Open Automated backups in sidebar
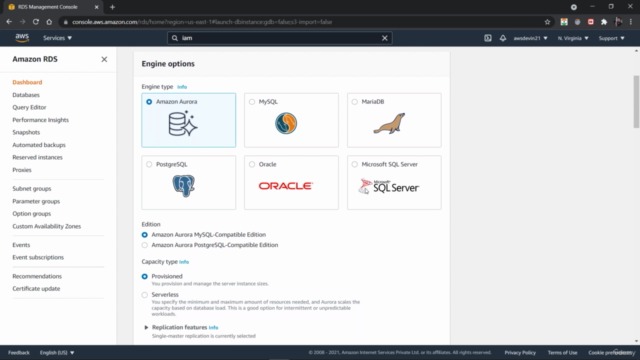The image size is (640, 360). 39,145
